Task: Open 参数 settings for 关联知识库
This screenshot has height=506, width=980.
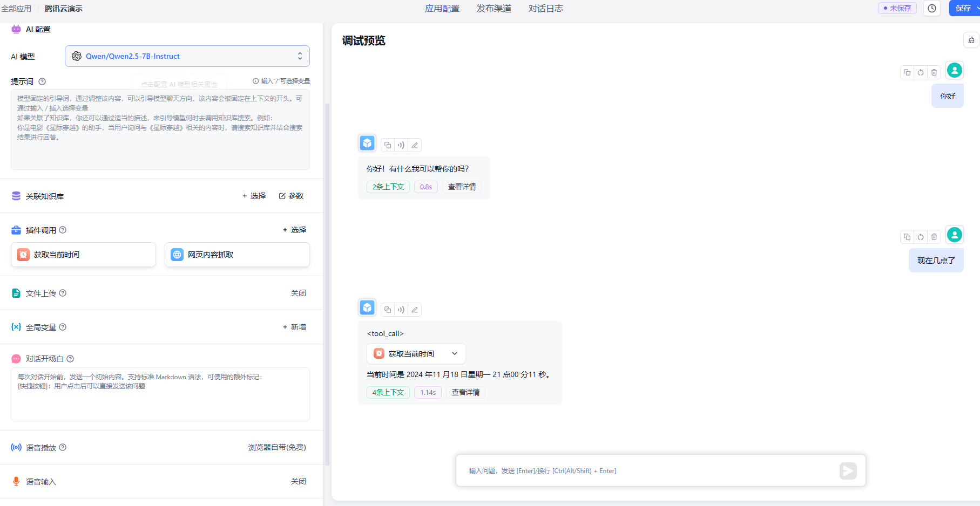Action: pos(292,196)
